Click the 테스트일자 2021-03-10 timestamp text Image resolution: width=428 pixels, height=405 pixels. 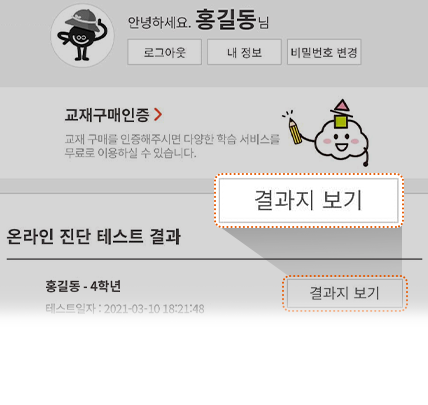[125, 309]
